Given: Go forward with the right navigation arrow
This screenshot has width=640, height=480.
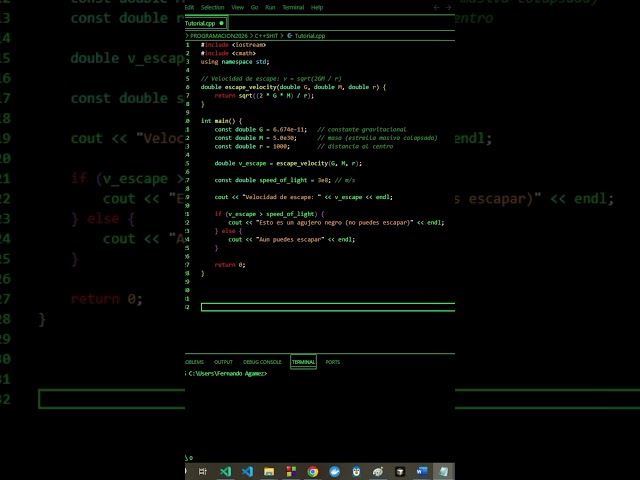Looking at the screenshot, I should [448, 7].
